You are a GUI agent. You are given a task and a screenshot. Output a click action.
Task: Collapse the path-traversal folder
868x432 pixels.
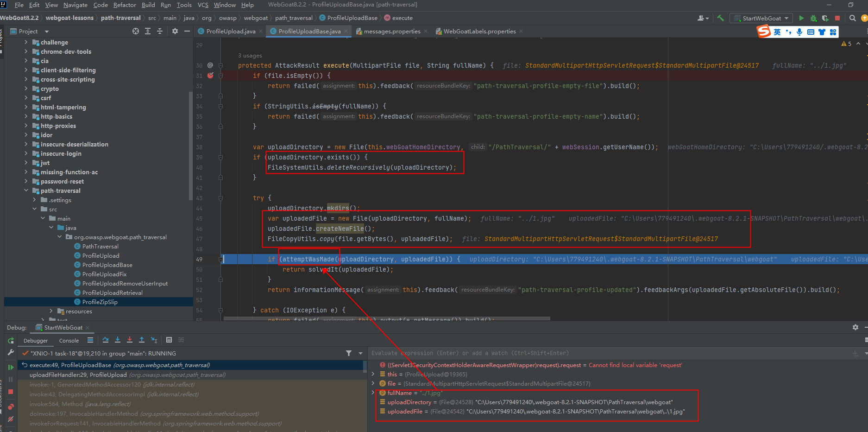pos(26,191)
